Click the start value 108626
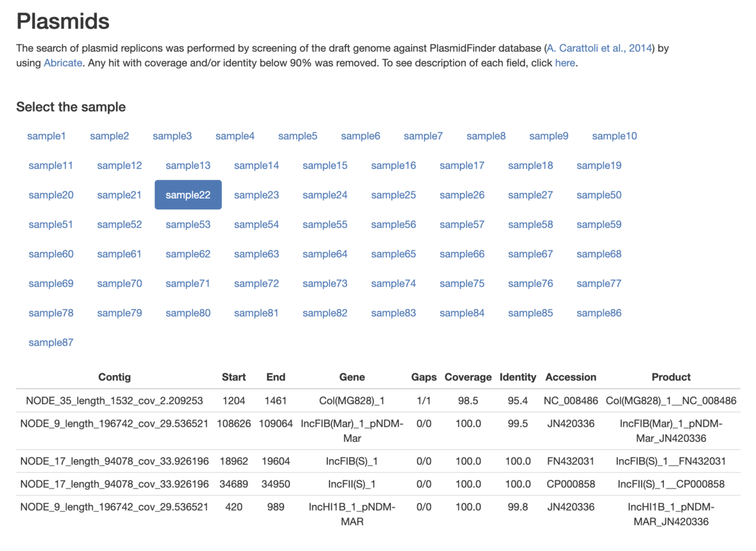The image size is (756, 551). point(234,424)
